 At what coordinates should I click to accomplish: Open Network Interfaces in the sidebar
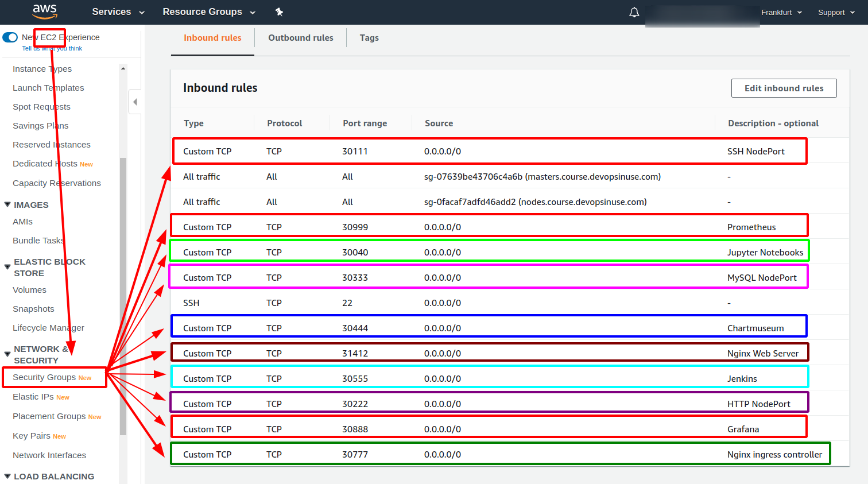click(49, 455)
